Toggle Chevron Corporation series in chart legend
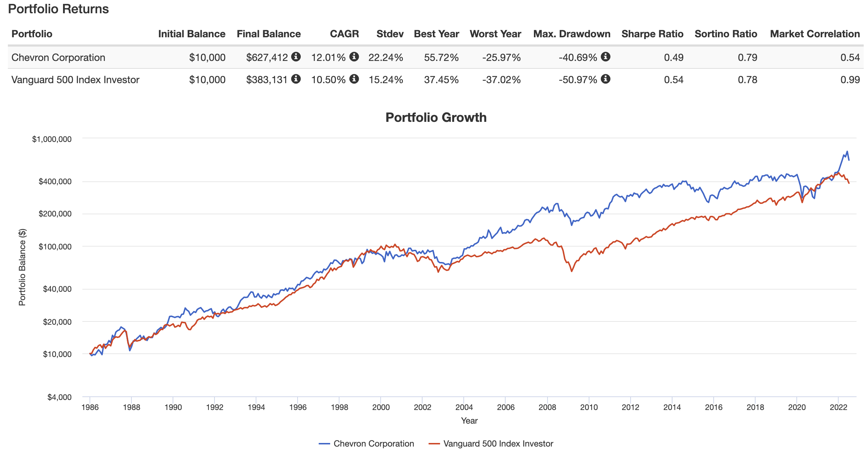This screenshot has height=453, width=868. tap(373, 444)
